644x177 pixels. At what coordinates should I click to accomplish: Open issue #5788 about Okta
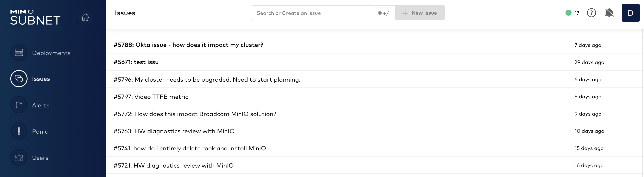pos(188,45)
